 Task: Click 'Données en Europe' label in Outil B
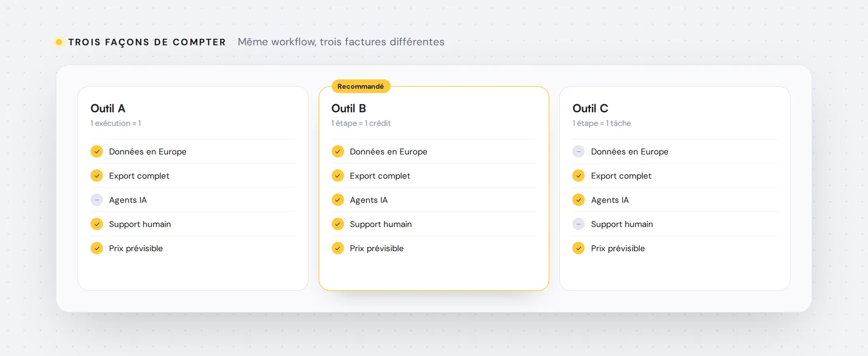point(388,152)
